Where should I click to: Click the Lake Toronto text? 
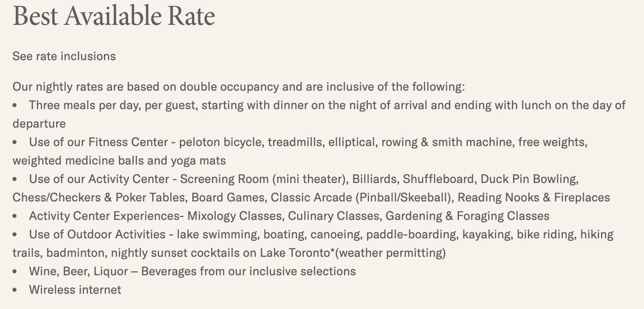(295, 253)
